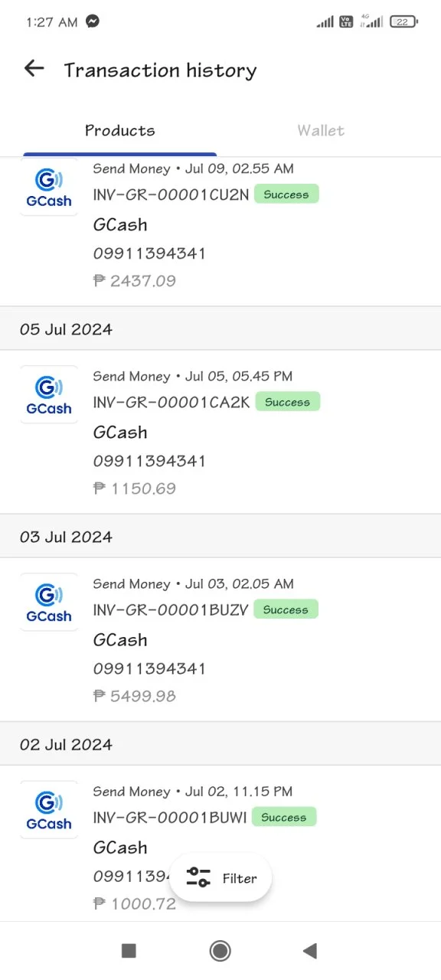441x980 pixels.
Task: Switch to the Wallet tab
Action: tap(321, 130)
